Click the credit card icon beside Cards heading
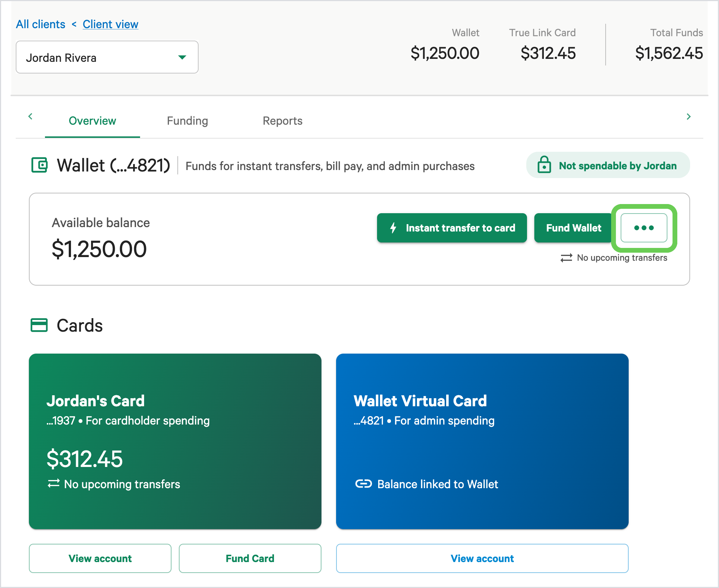 (x=39, y=325)
